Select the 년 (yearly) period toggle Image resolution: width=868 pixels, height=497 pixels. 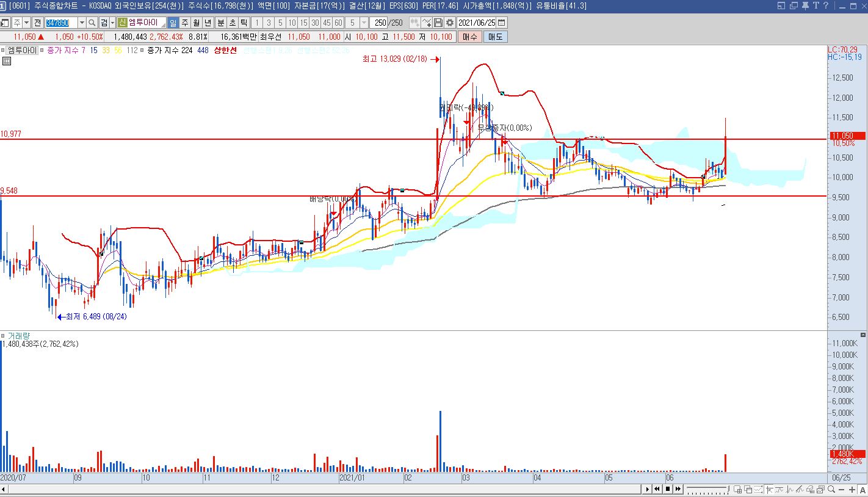[208, 23]
